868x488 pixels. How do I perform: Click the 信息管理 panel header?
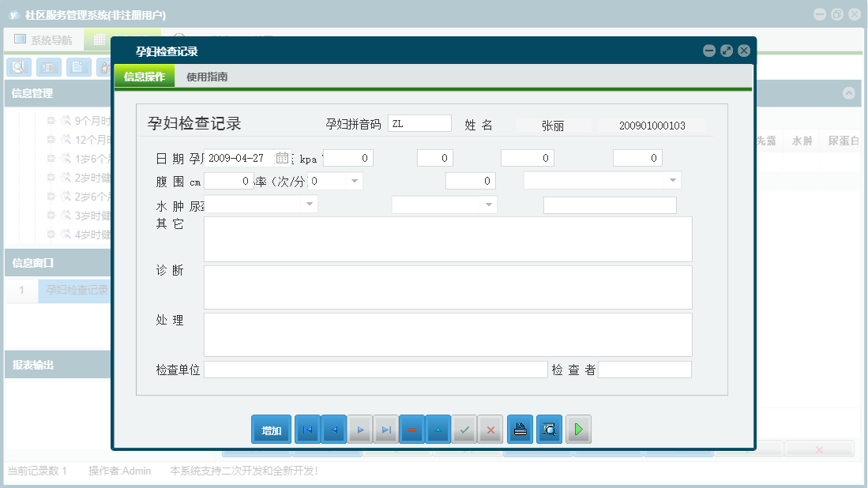[58, 93]
